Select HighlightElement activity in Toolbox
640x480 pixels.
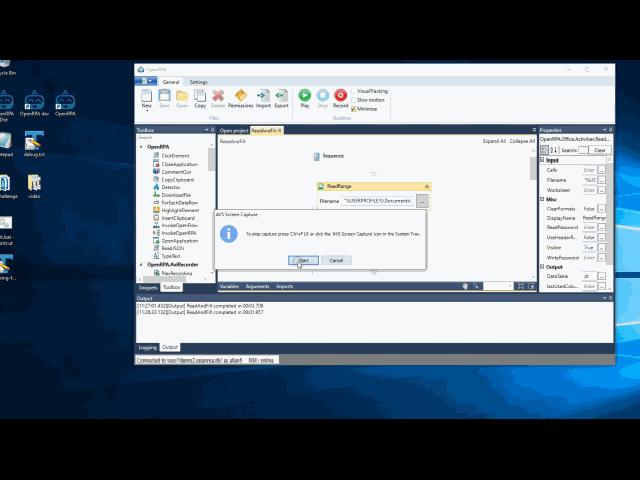tap(180, 210)
